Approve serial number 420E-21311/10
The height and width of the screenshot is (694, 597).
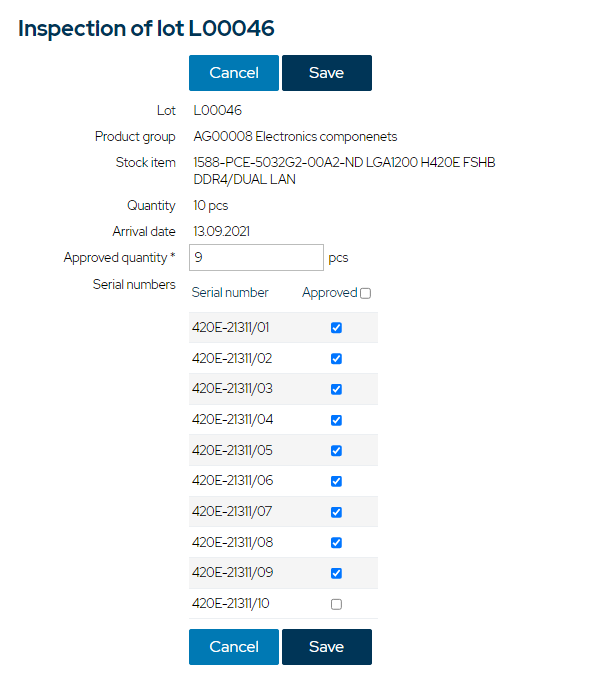tap(336, 604)
